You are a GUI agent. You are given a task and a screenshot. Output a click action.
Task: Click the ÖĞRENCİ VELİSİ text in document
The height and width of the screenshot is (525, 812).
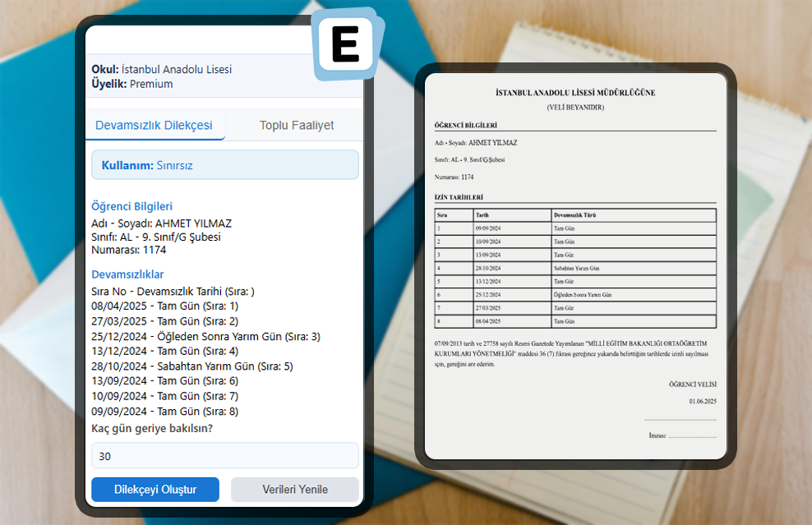pyautogui.click(x=692, y=385)
